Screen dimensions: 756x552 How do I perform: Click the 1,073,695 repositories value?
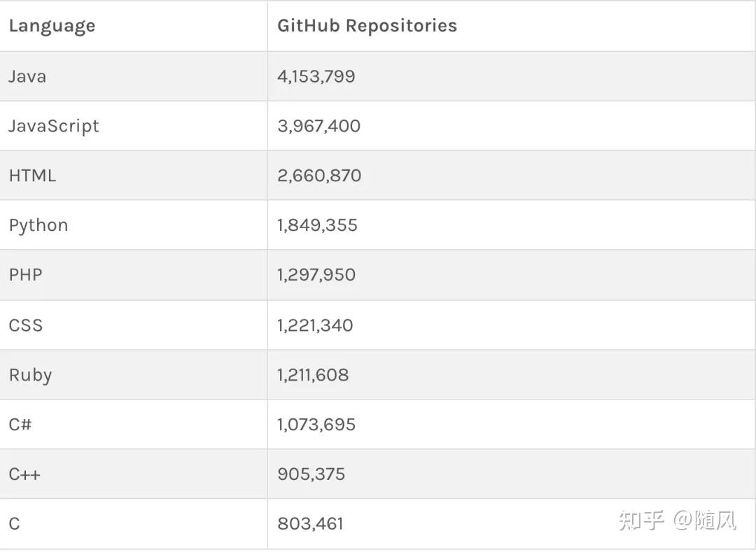(316, 425)
